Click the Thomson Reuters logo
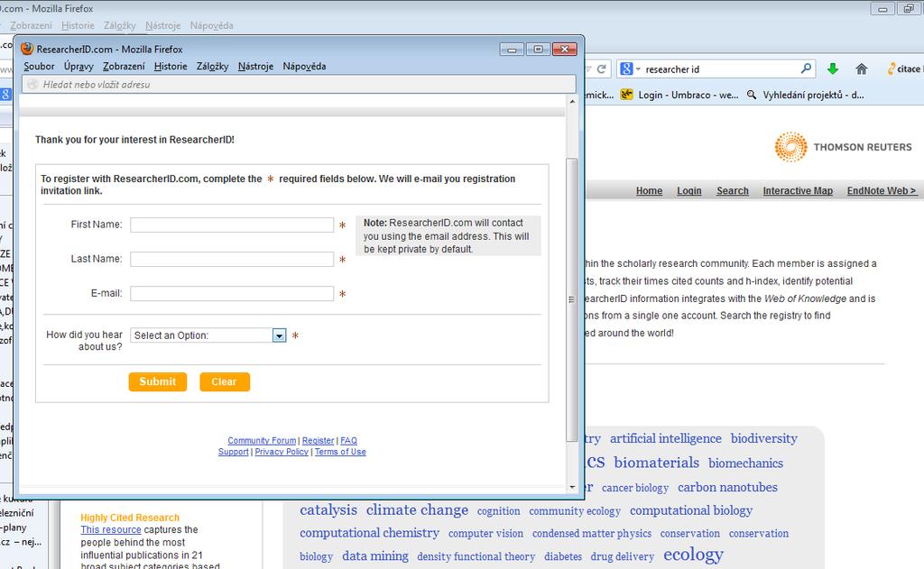Screen dimensions: 924x569 pos(844,147)
